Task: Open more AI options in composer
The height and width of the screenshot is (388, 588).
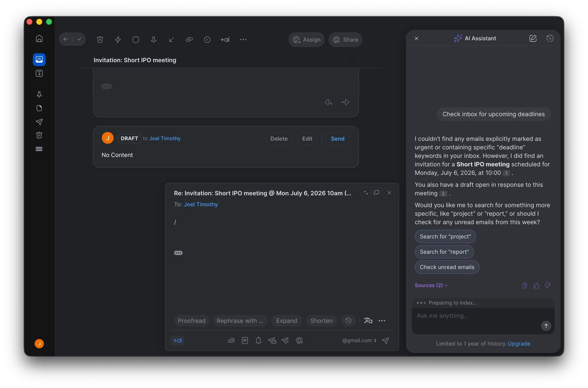Action: tap(382, 321)
